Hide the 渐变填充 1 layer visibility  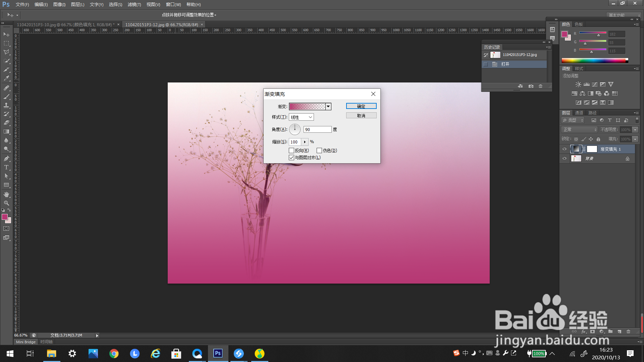[x=565, y=149]
